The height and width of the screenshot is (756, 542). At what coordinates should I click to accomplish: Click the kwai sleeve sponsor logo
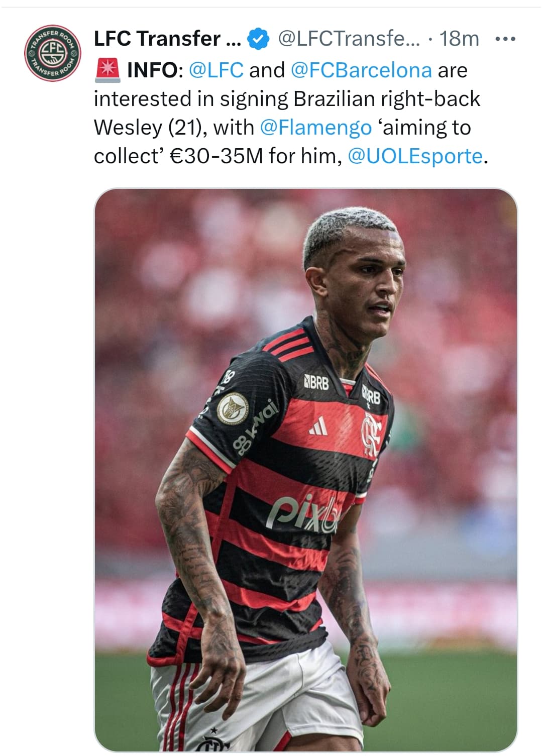256,426
